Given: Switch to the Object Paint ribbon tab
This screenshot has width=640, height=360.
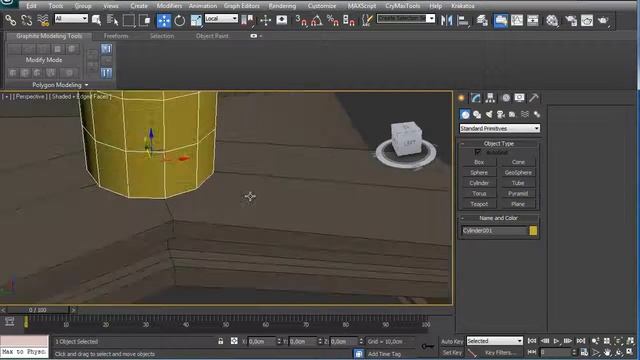Looking at the screenshot, I should coord(212,36).
